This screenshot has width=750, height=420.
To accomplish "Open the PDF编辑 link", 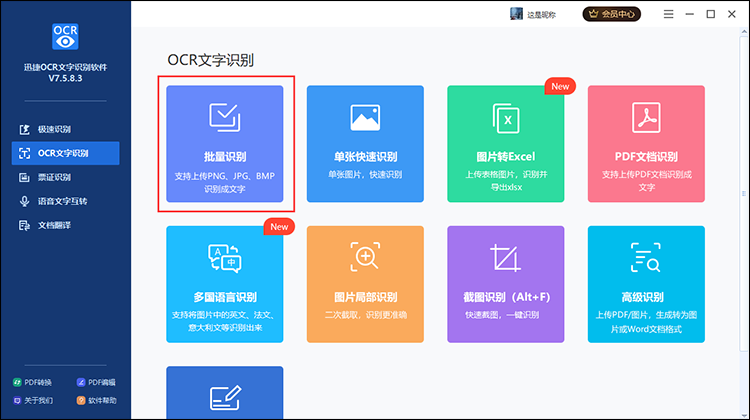I will click(96, 382).
